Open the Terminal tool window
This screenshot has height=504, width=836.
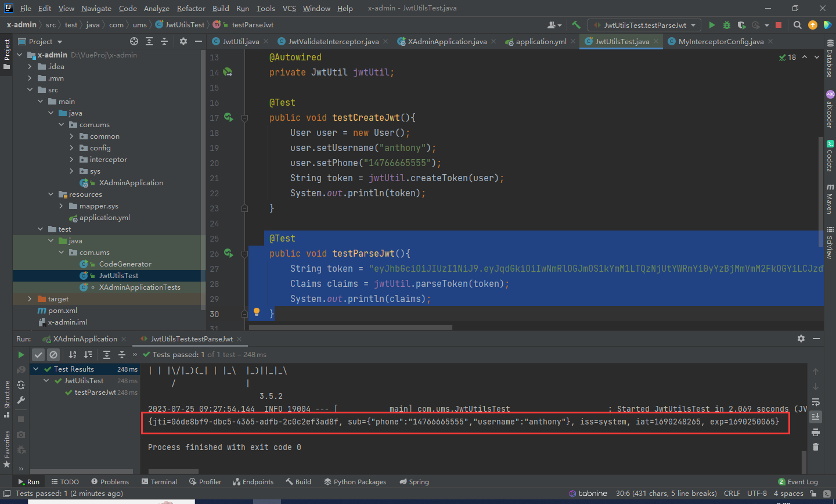coord(159,482)
